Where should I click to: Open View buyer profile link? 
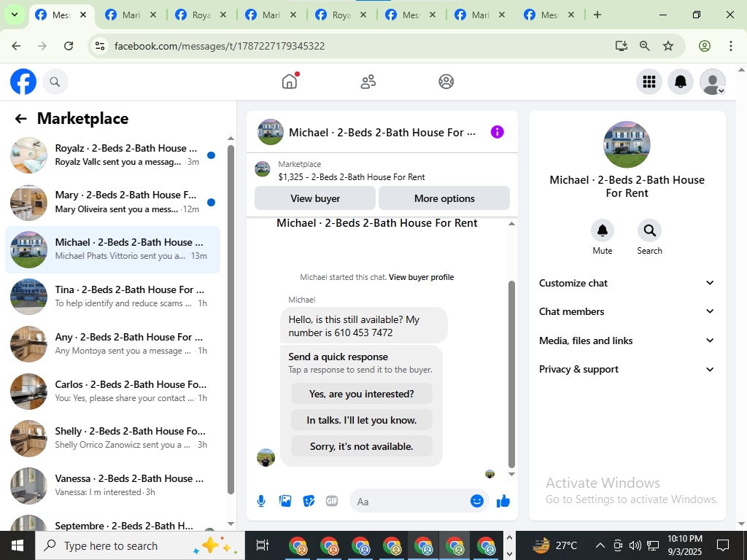tap(421, 277)
